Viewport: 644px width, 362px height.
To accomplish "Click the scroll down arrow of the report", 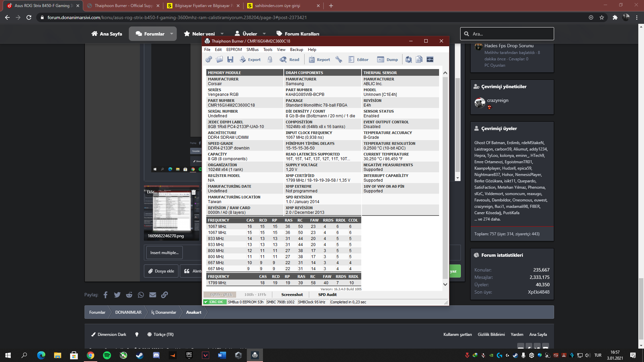I will tap(445, 284).
